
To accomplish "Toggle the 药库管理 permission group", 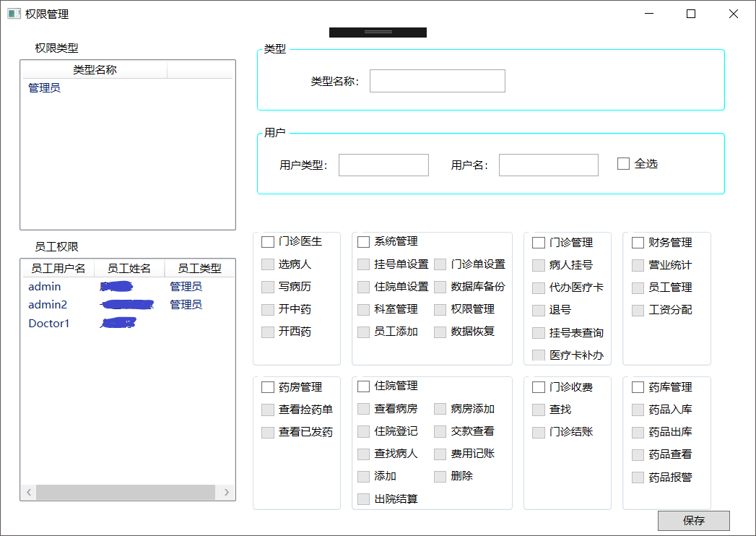I will tap(638, 386).
